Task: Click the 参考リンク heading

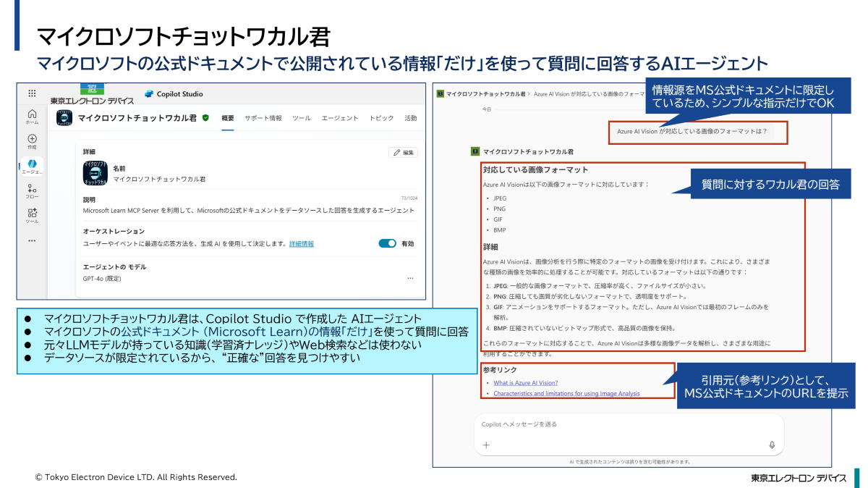Action: 498,370
